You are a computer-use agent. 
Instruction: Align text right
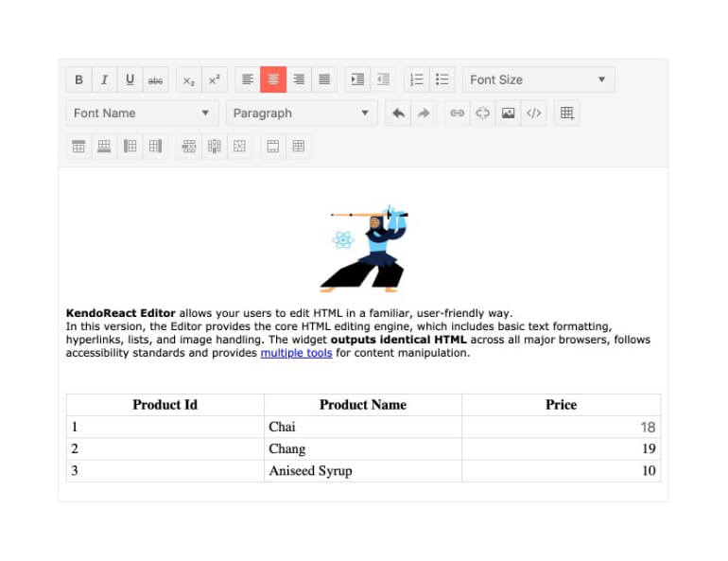tap(299, 79)
